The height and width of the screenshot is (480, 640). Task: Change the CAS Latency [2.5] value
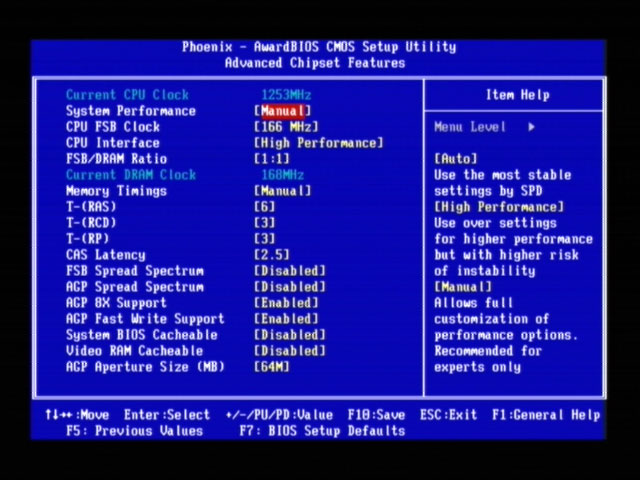tap(271, 255)
